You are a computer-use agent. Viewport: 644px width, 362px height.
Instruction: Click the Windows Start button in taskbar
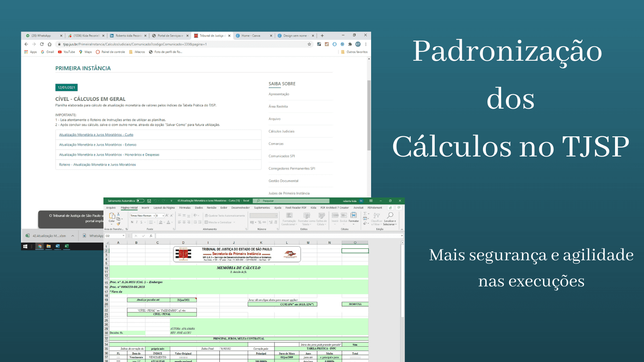(25, 246)
